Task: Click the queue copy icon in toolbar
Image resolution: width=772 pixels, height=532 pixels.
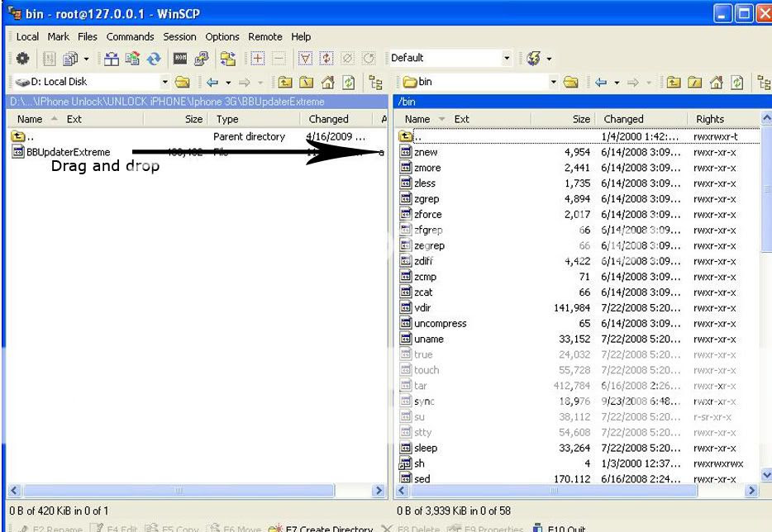Action: coord(70,59)
